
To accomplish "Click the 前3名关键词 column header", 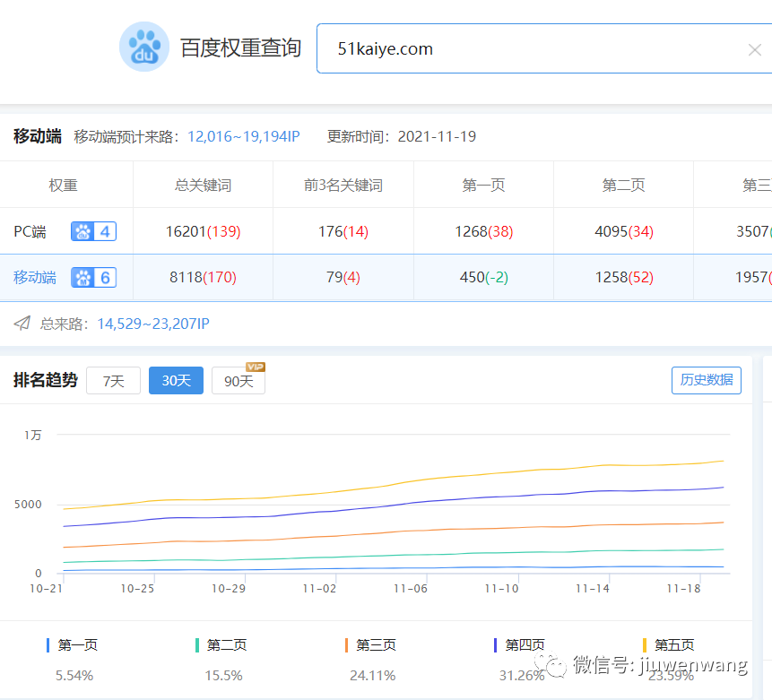I will tap(343, 186).
